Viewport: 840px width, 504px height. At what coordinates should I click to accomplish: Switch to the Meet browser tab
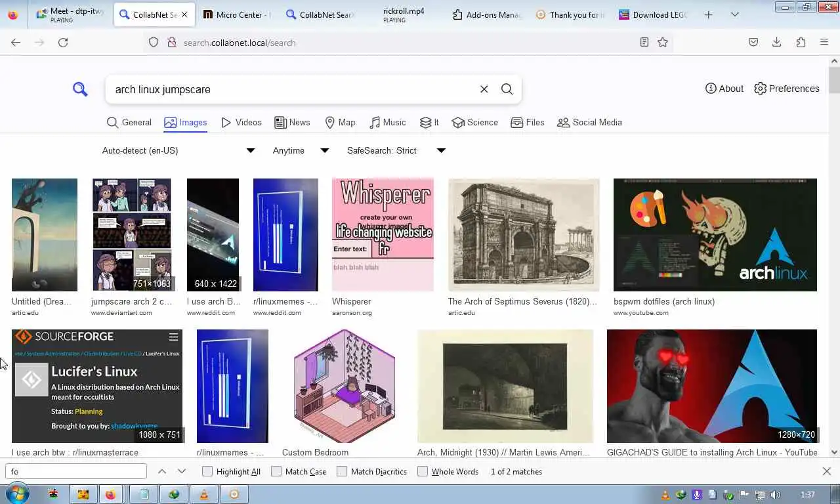[70, 14]
